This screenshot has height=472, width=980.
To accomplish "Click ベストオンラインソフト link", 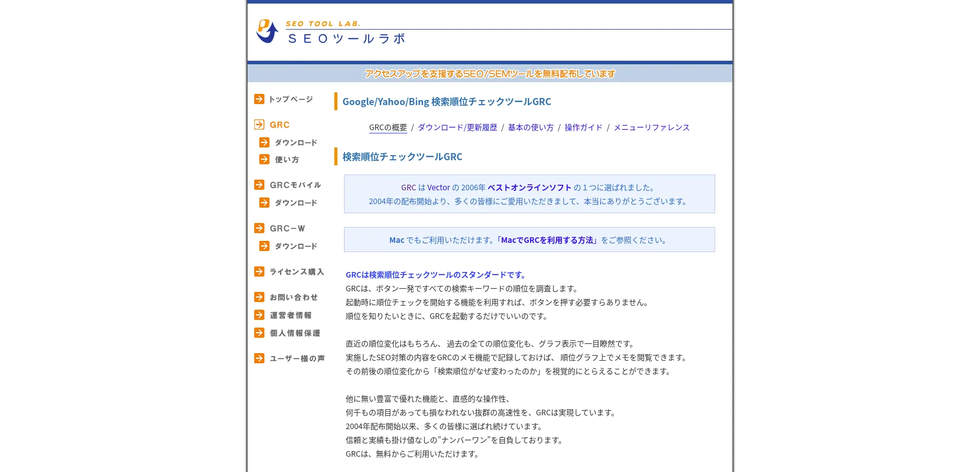I will [x=529, y=187].
